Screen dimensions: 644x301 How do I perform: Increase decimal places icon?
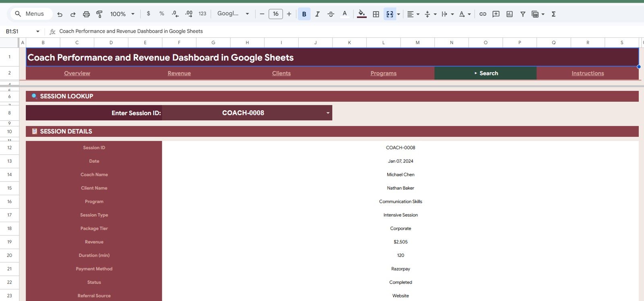[x=189, y=14]
